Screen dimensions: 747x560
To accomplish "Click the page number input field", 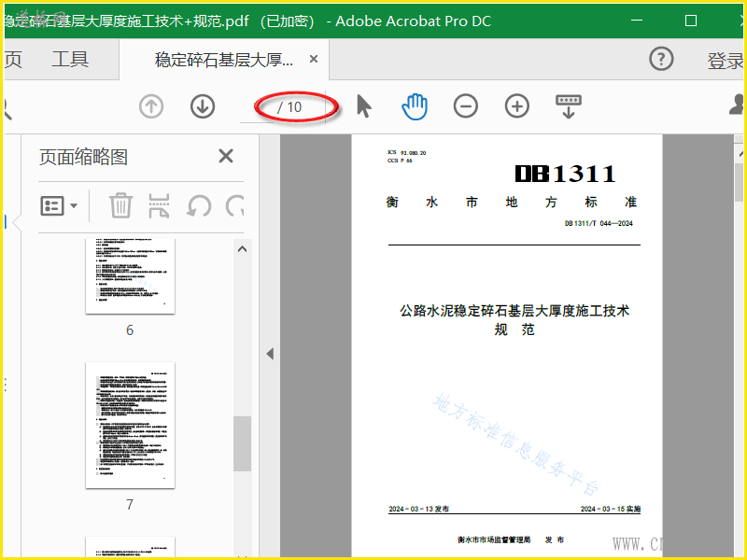I will coord(256,107).
